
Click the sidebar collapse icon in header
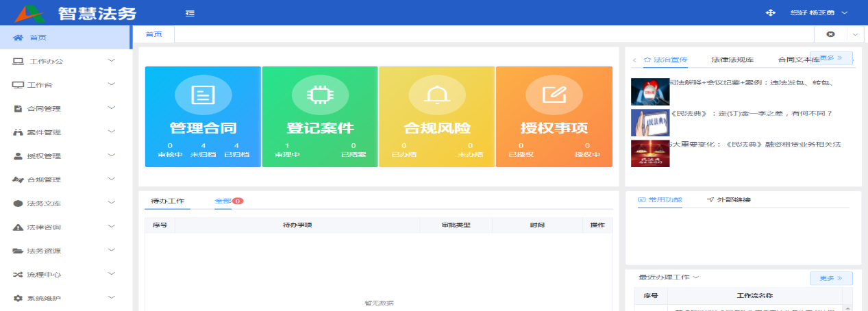tap(190, 13)
